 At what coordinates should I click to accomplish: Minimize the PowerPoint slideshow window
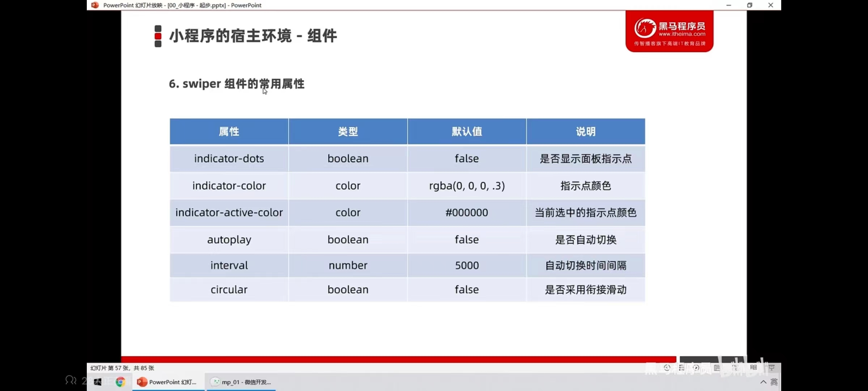[729, 5]
